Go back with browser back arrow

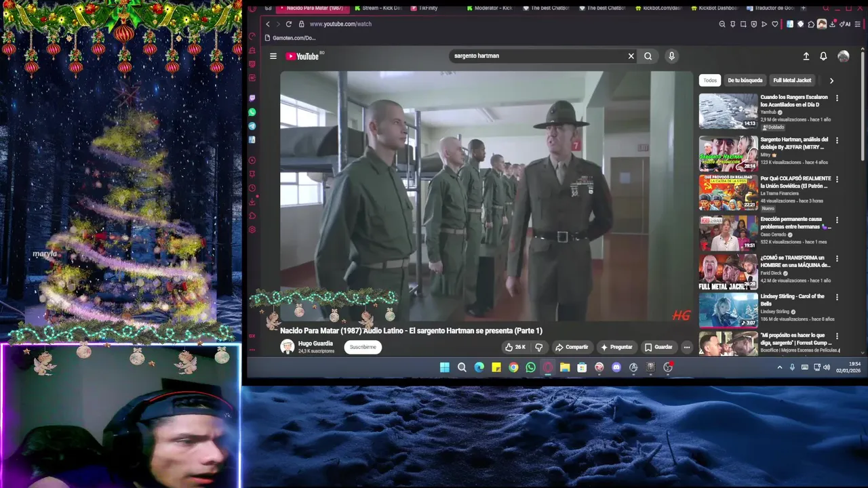[x=268, y=24]
